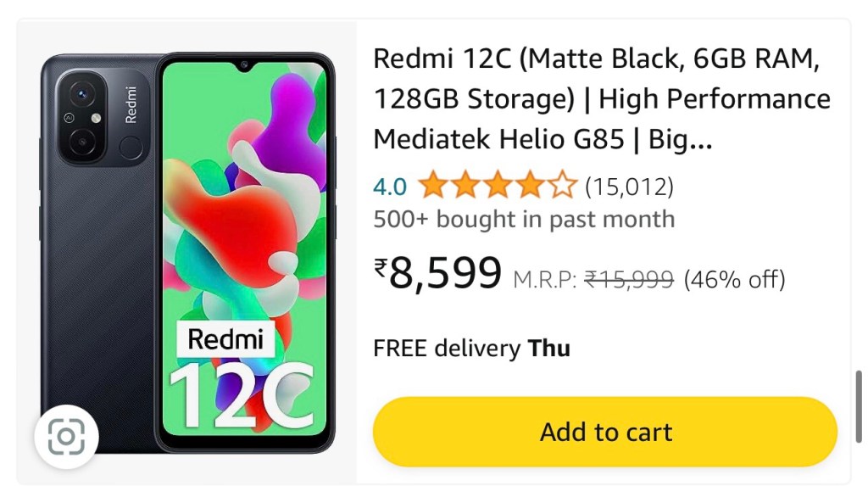This screenshot has width=868, height=486.
Task: Click the white Redmi 12C label on image
Action: [x=242, y=375]
